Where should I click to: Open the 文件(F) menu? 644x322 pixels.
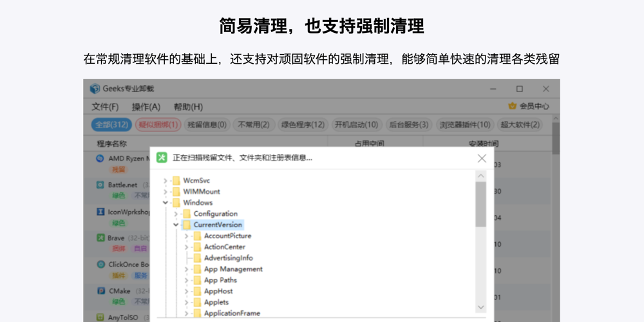pyautogui.click(x=105, y=107)
